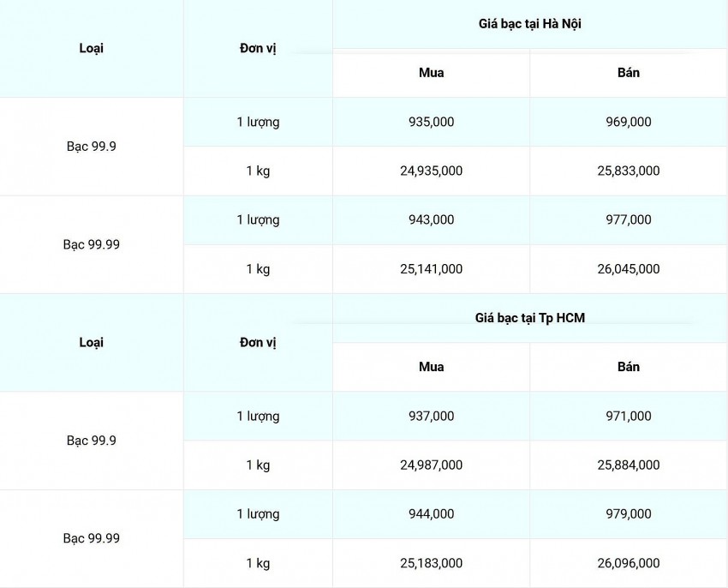
Task: Select the 26,096,000 price cell
Action: [x=629, y=563]
